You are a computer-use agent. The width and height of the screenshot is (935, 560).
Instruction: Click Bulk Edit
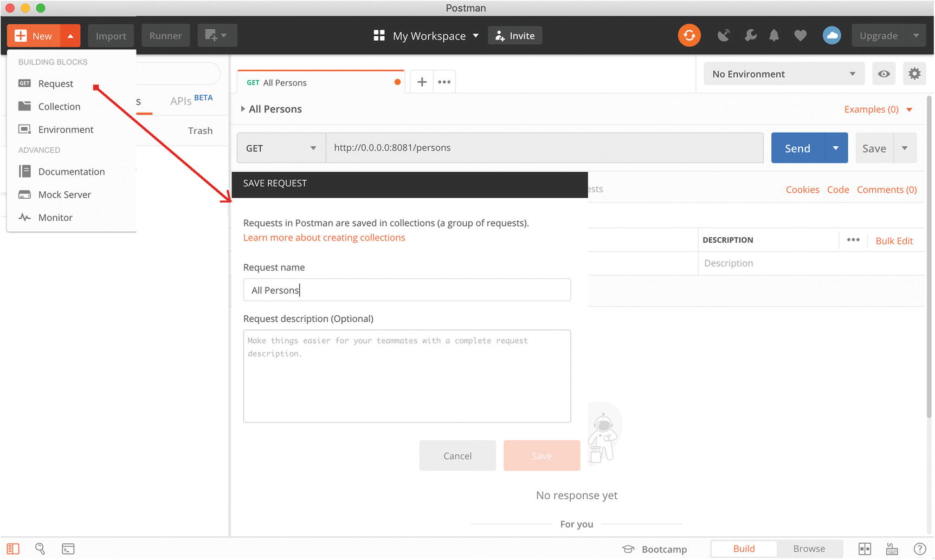[x=894, y=241]
